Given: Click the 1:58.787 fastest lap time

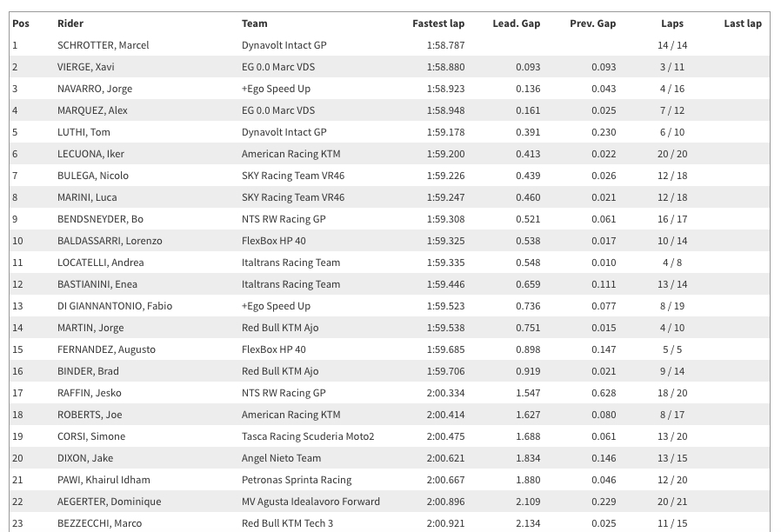Looking at the screenshot, I should (445, 45).
